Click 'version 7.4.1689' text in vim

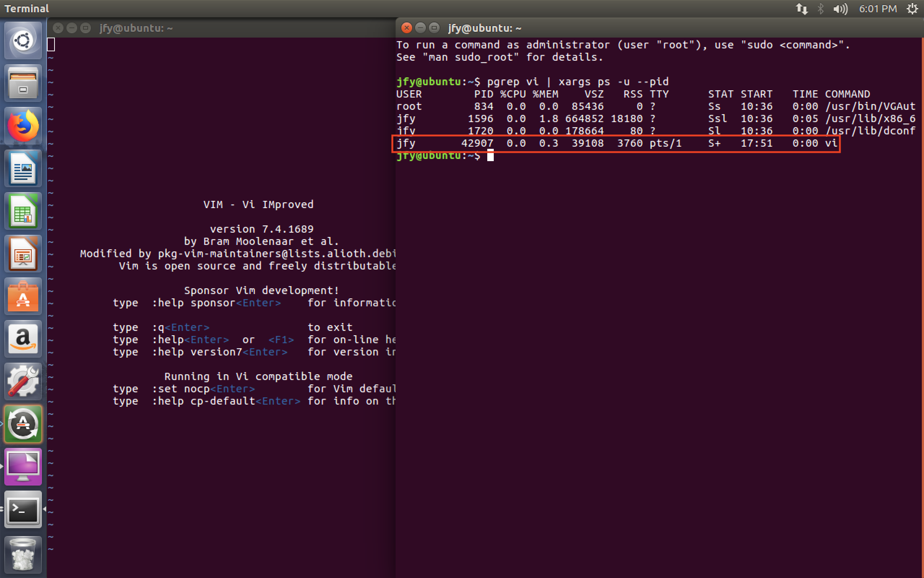[262, 229]
